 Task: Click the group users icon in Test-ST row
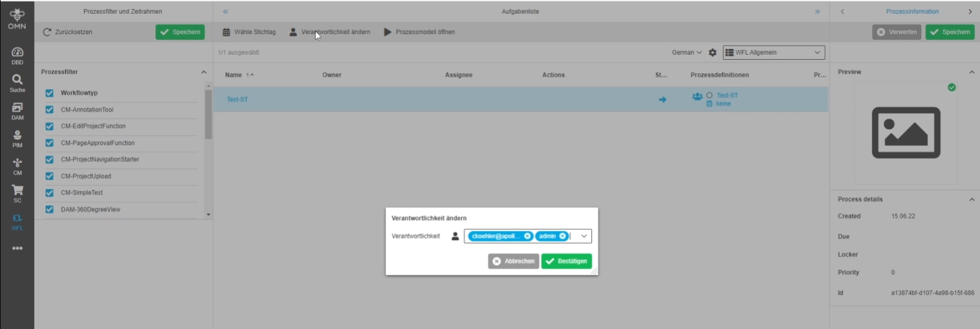click(697, 96)
